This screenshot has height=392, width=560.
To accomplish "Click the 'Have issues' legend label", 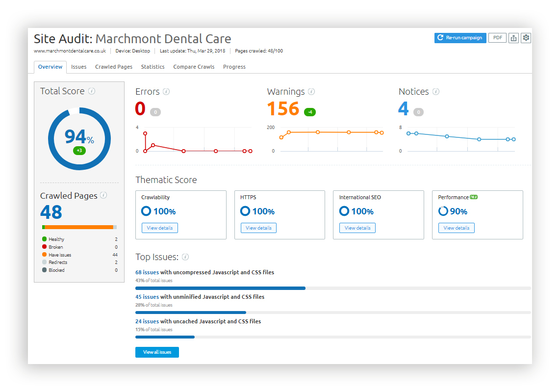I will pos(60,255).
